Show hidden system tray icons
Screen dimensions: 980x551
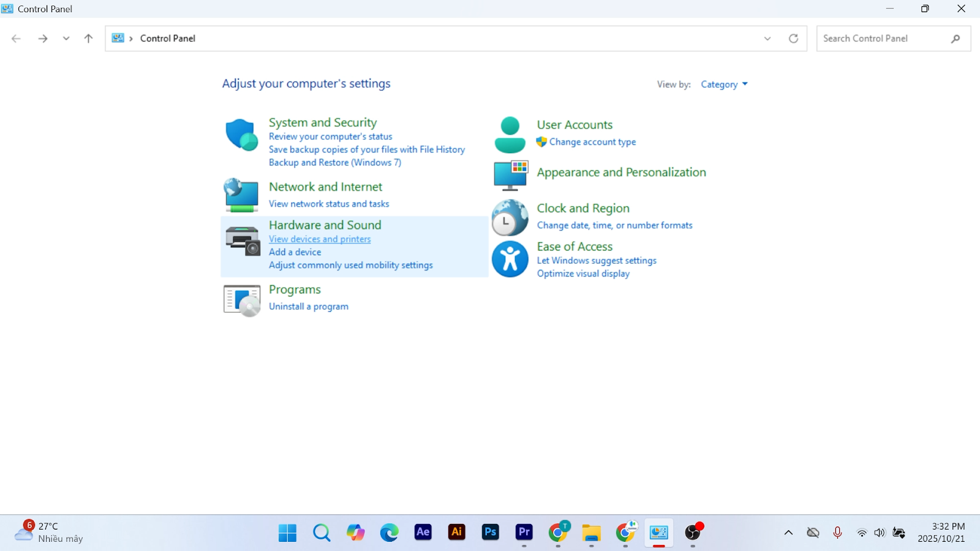pos(788,533)
